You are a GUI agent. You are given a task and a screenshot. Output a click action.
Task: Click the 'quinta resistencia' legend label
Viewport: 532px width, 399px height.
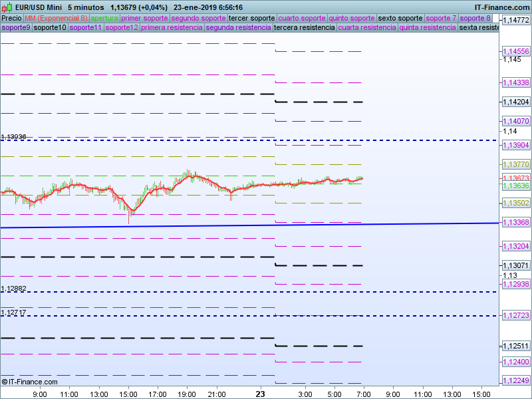(428, 28)
